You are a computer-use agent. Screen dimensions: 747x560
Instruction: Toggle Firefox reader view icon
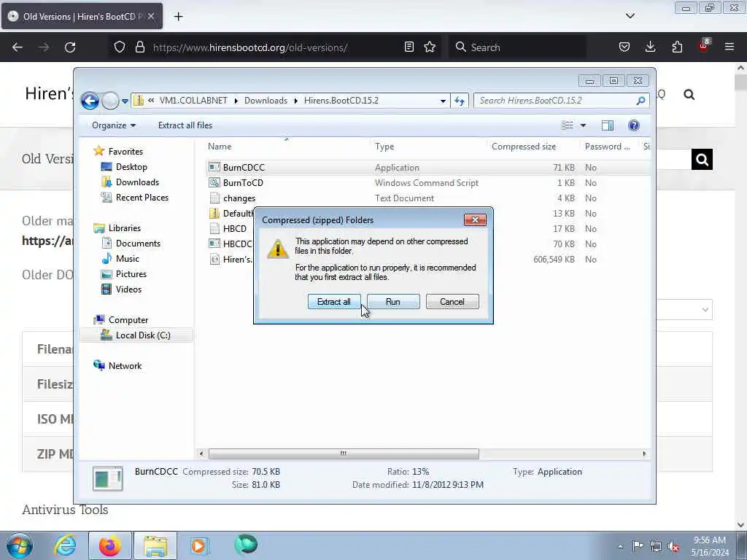(x=409, y=47)
